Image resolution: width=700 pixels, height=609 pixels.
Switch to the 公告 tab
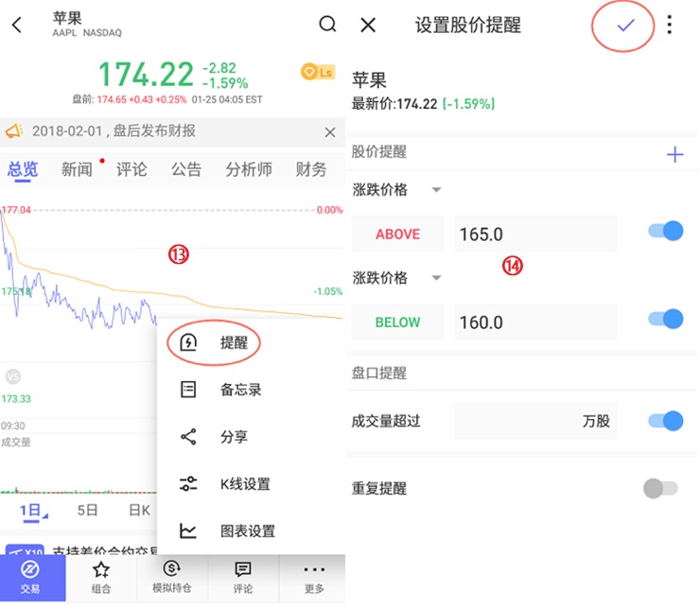point(186,169)
